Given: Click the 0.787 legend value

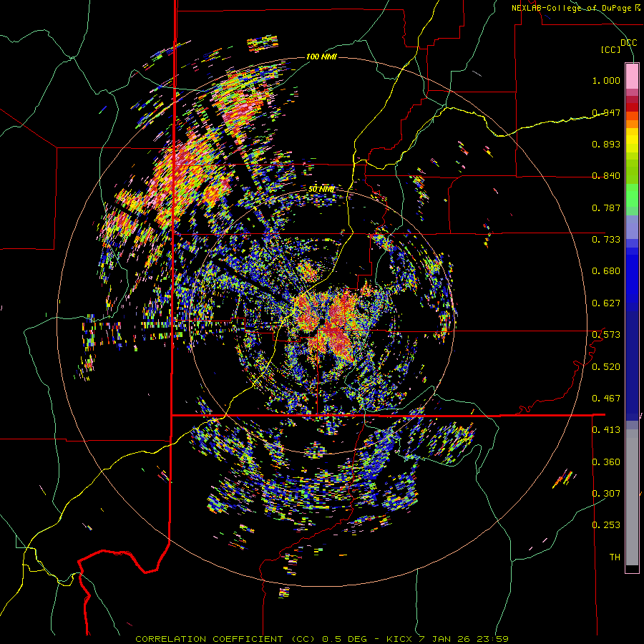Looking at the screenshot, I should (x=606, y=208).
